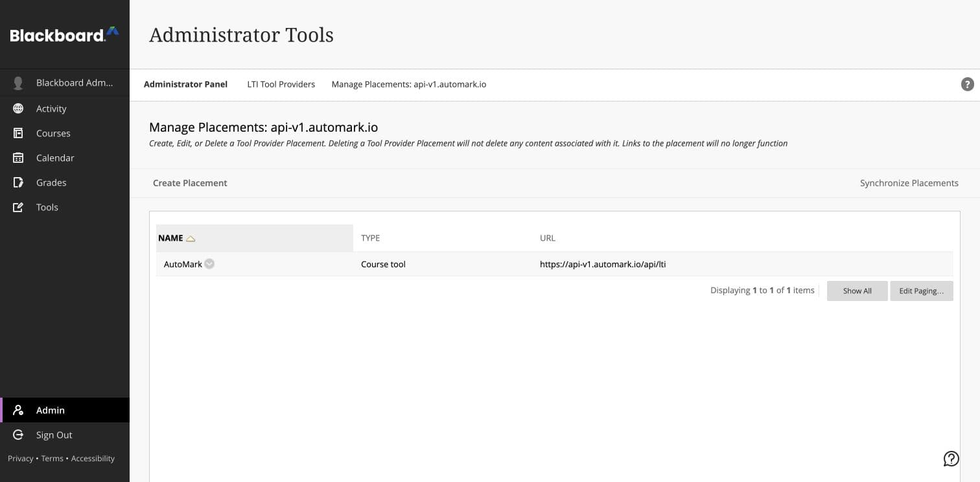Go to LTI Tool Providers breadcrumb
980x482 pixels.
(x=281, y=84)
